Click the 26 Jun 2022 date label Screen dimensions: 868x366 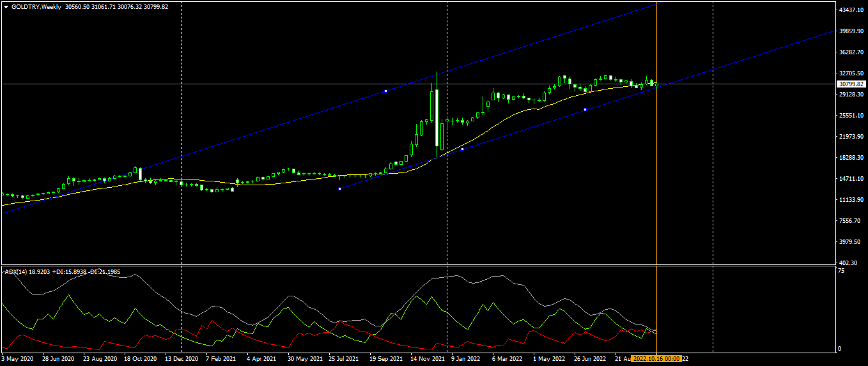tap(589, 359)
